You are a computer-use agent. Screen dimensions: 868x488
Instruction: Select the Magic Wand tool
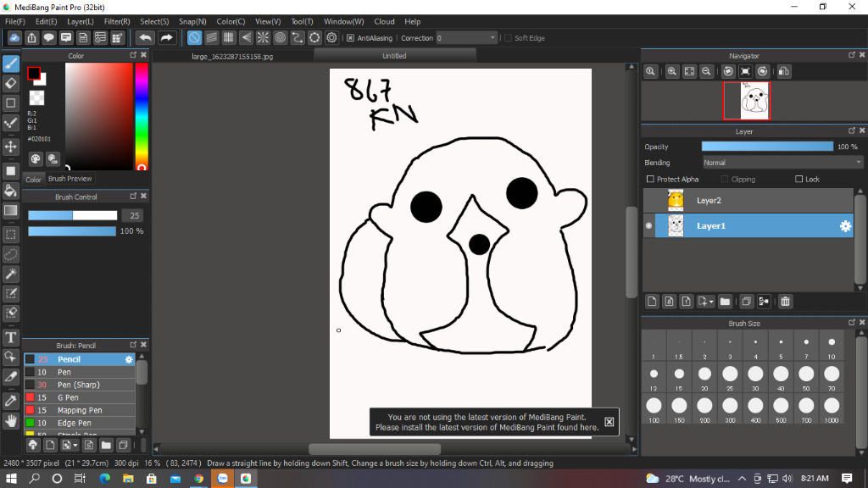click(x=11, y=274)
